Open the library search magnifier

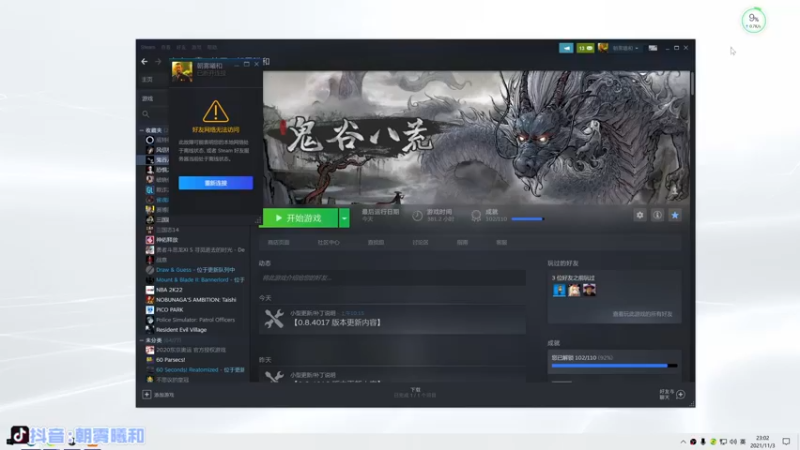[x=146, y=114]
